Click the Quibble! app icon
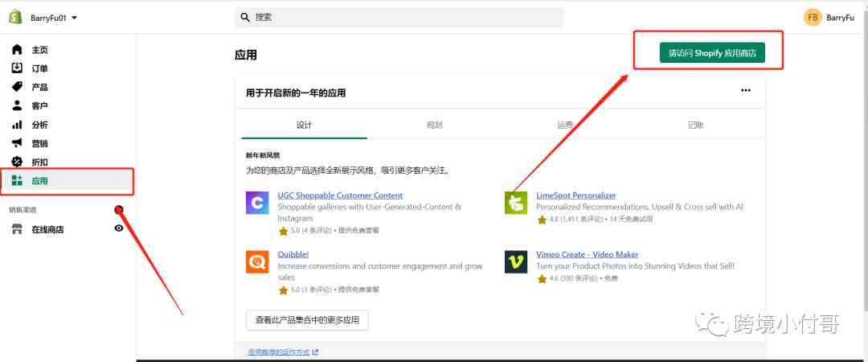Viewport: 868px width, 362px height. (257, 261)
